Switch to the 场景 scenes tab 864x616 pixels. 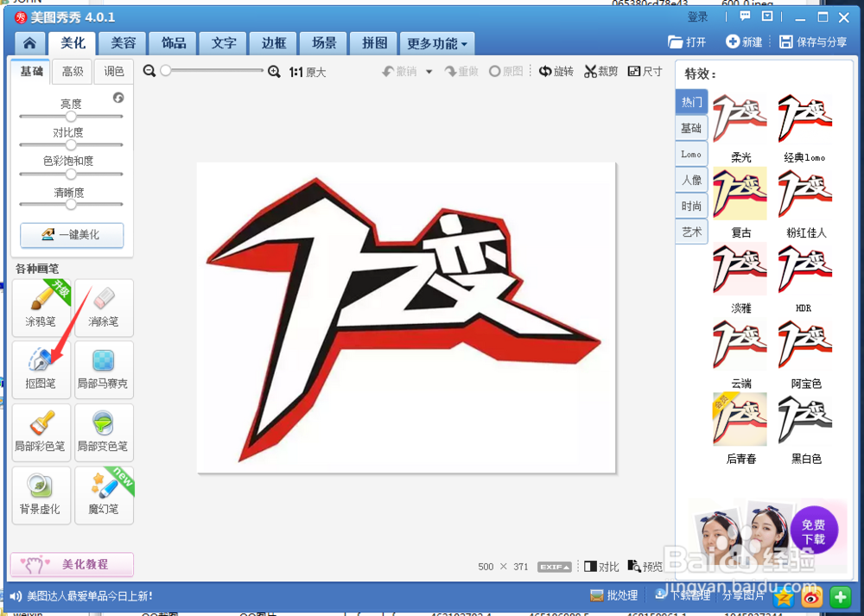tap(324, 43)
